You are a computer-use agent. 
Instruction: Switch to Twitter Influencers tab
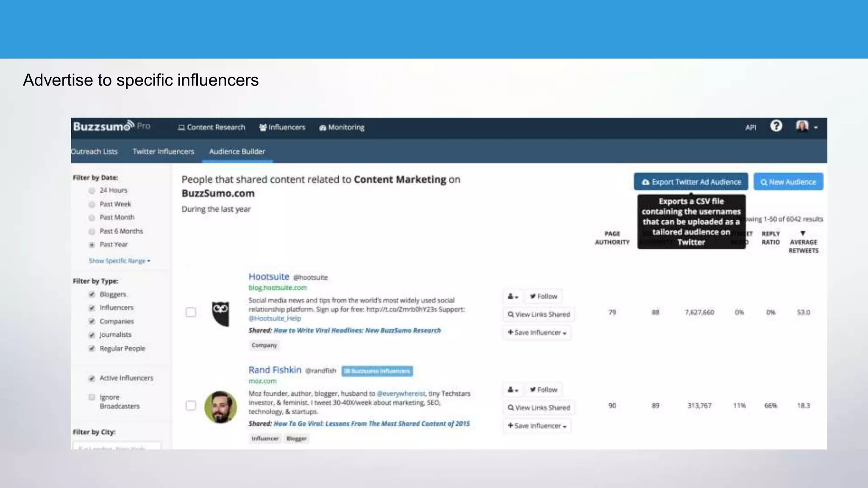(163, 151)
